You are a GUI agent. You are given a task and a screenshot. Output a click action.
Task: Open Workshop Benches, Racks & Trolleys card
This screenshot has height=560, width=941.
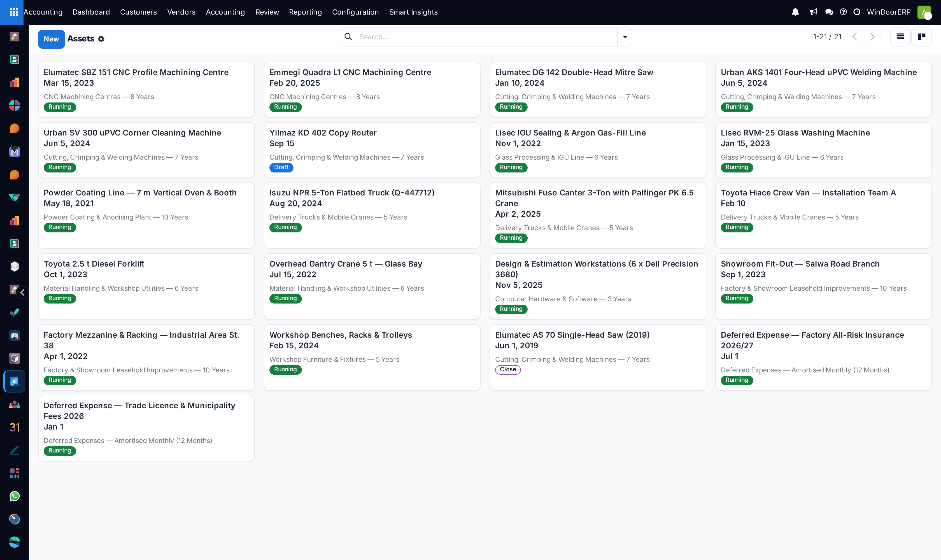pos(372,357)
